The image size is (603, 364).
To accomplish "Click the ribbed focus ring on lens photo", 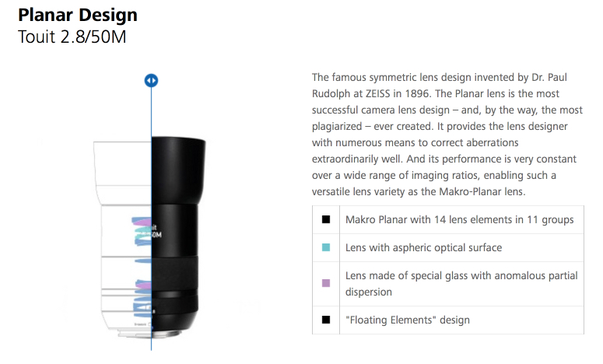I will 175,274.
